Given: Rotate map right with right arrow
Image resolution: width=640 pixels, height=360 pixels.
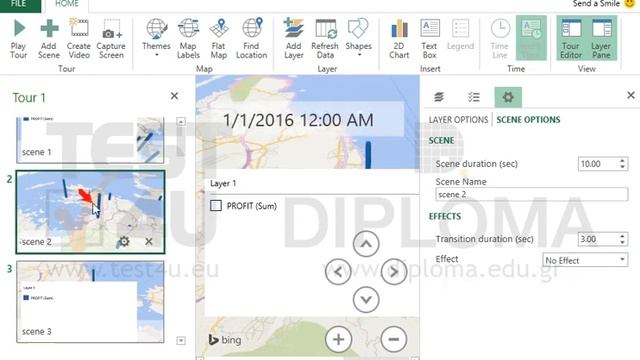Looking at the screenshot, I should (x=394, y=272).
